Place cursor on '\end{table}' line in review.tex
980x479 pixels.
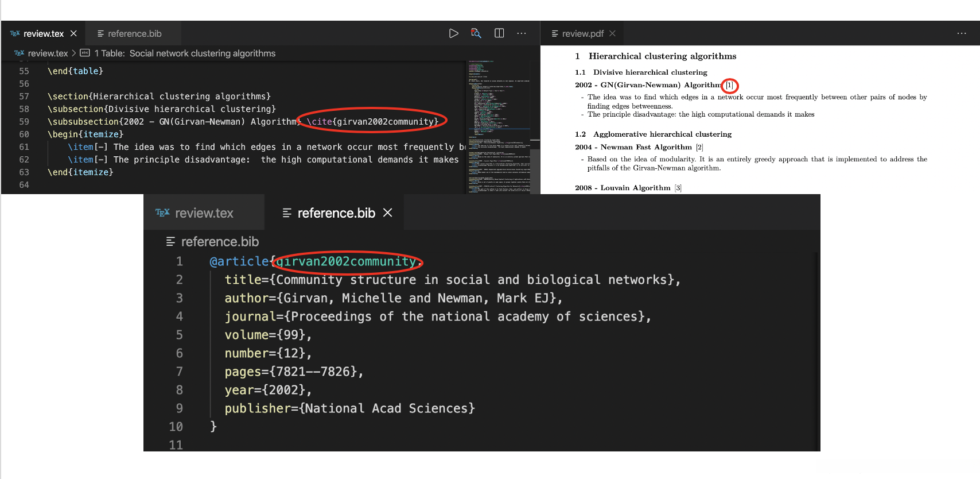(x=75, y=71)
